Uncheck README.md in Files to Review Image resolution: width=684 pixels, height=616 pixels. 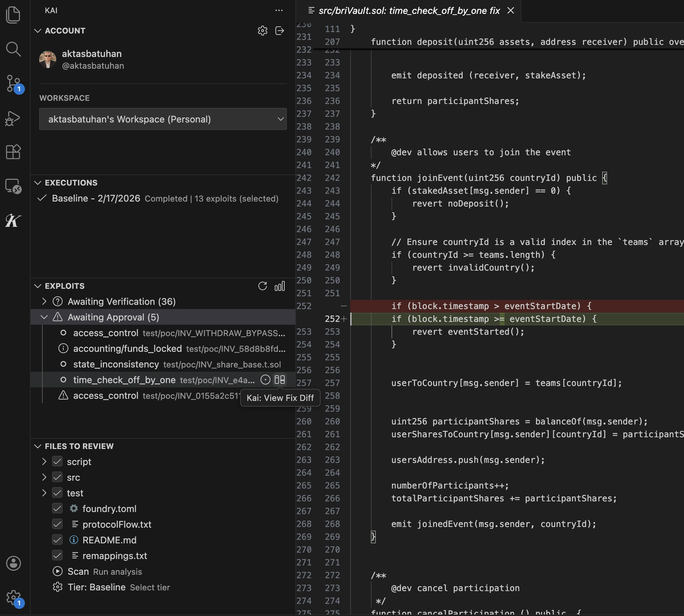pyautogui.click(x=57, y=540)
